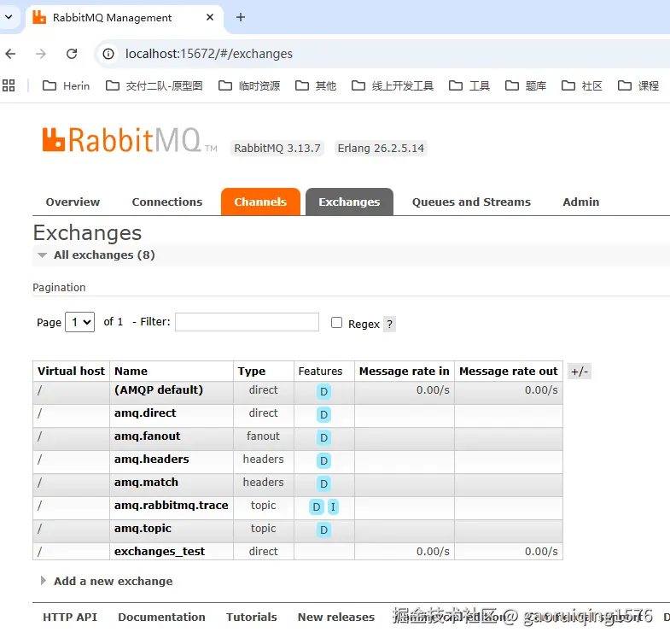Sort by Virtual host column header
This screenshot has height=644, width=670.
tap(71, 372)
